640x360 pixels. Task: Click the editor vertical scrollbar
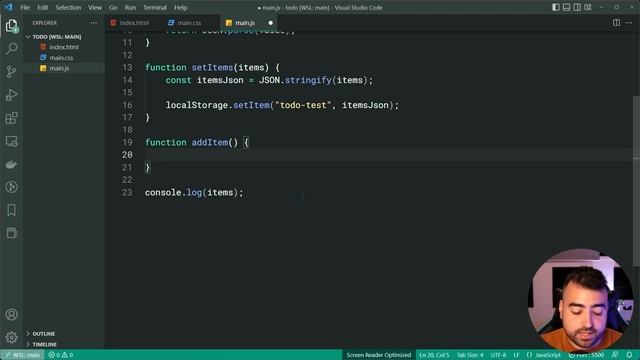point(636,182)
